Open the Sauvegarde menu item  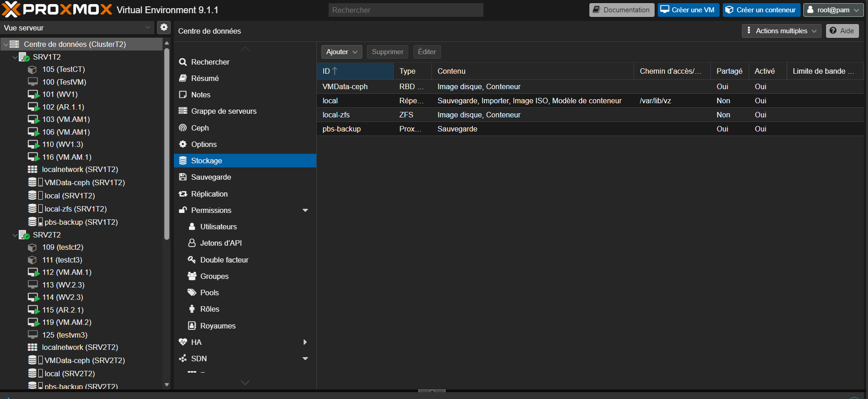point(245,177)
